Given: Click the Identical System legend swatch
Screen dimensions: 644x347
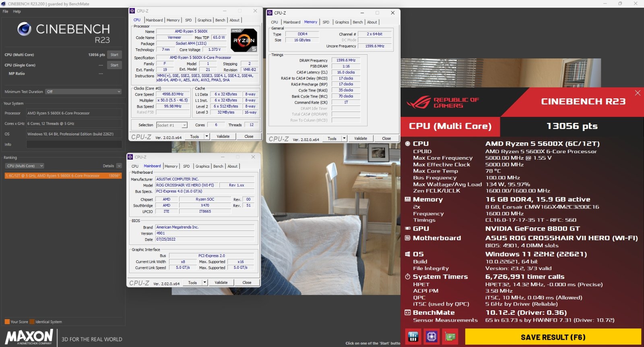Looking at the screenshot, I should [x=32, y=322].
